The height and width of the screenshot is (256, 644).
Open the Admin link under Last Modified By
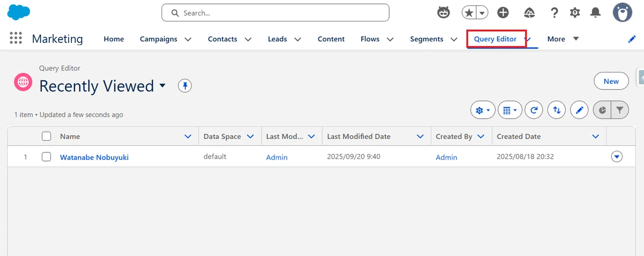(277, 157)
